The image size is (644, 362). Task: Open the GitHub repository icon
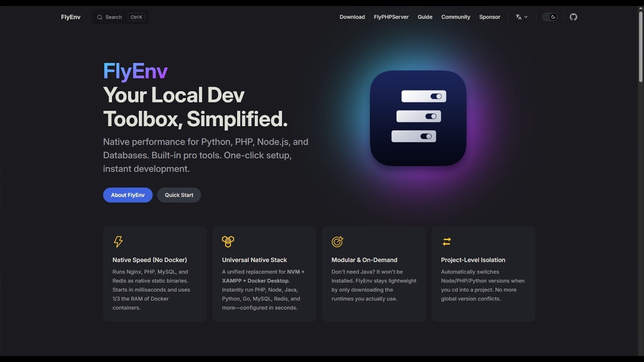click(x=573, y=17)
